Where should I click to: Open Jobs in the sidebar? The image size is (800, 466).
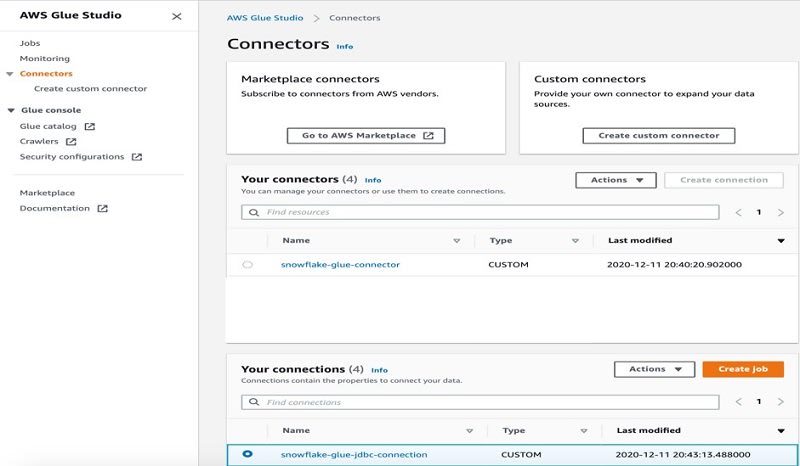30,43
